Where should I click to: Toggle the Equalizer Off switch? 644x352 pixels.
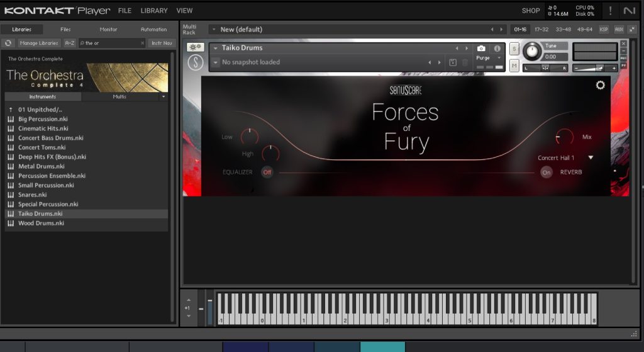tap(267, 172)
